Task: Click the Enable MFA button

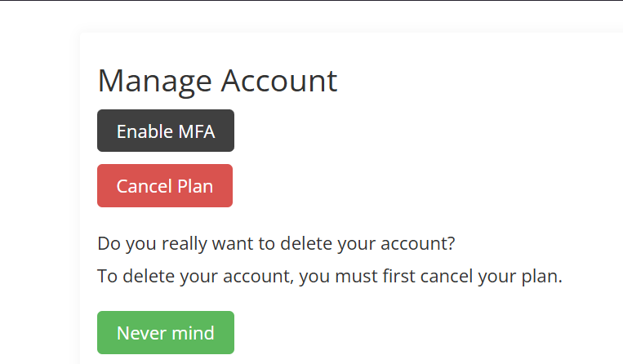Action: [166, 131]
